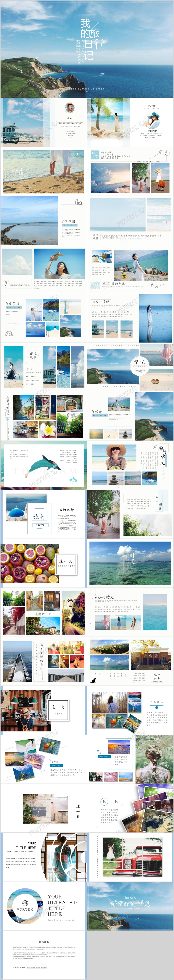
Task: Open the 与心相逢 slide
Action: pyautogui.click(x=130, y=514)
